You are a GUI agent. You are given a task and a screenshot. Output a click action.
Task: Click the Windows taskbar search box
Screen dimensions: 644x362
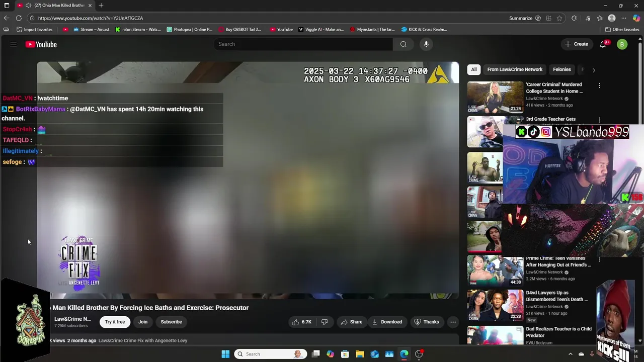(271, 354)
